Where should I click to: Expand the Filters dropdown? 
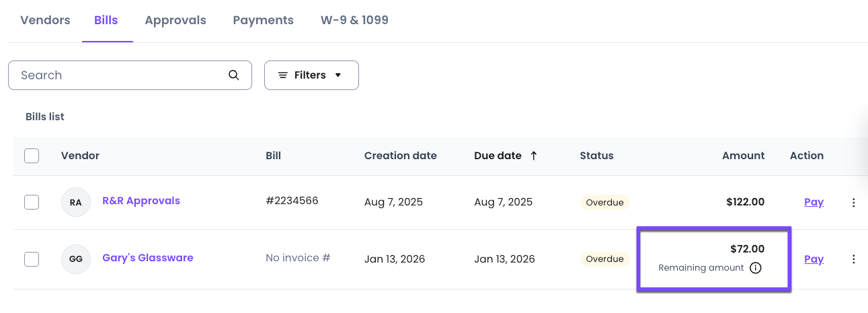coord(311,75)
